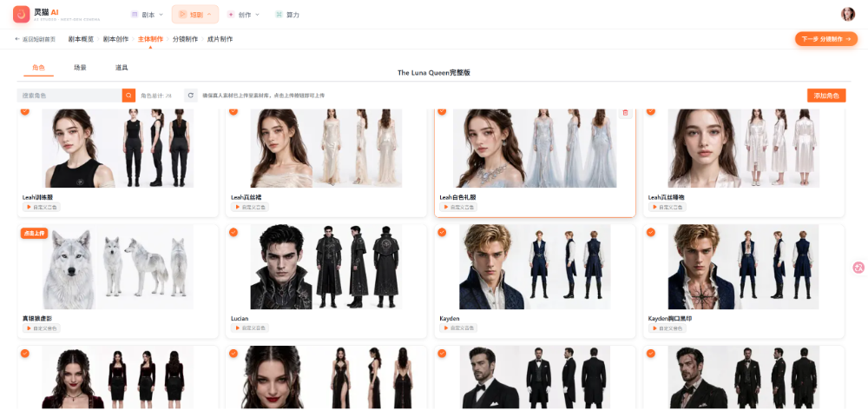Click the search magnifier icon button
868x417 pixels.
[128, 96]
